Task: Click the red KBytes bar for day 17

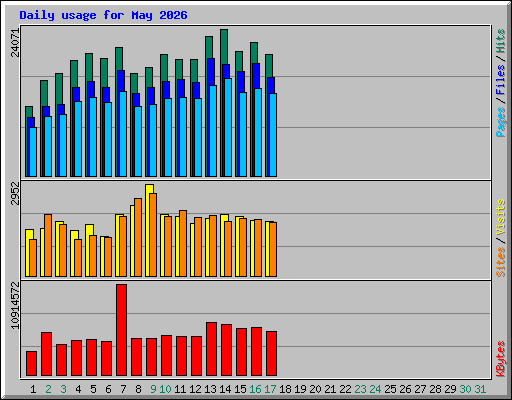Action: coord(271,353)
